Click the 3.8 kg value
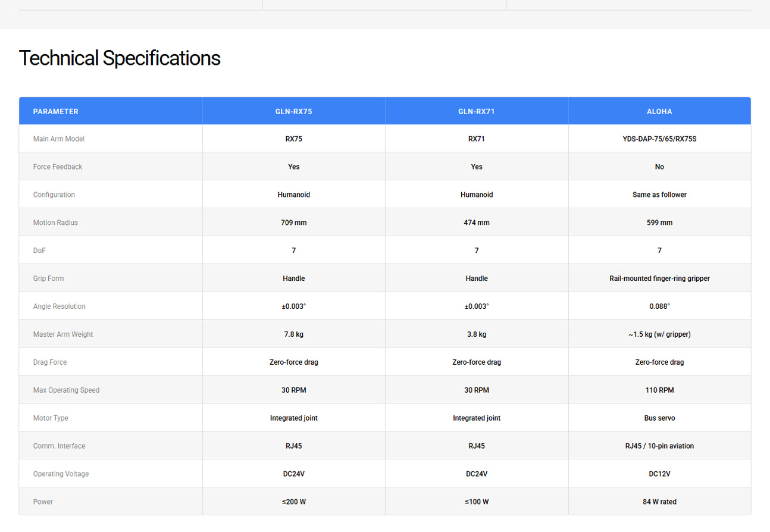 477,334
